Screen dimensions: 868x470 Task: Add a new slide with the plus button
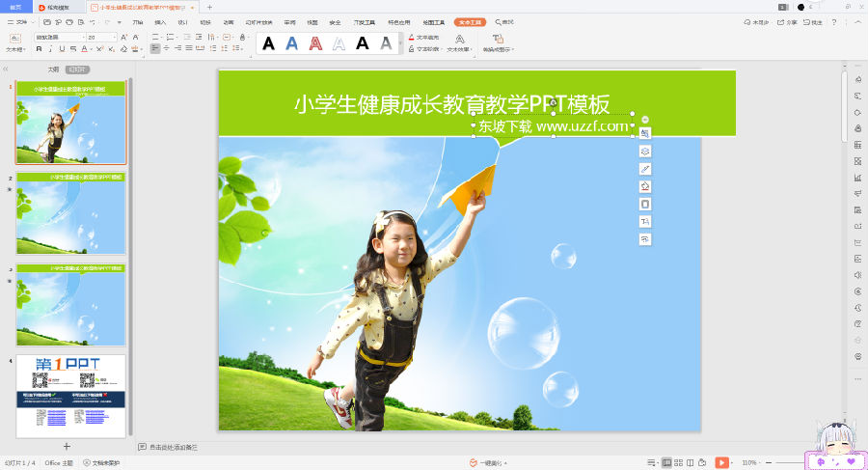click(67, 446)
